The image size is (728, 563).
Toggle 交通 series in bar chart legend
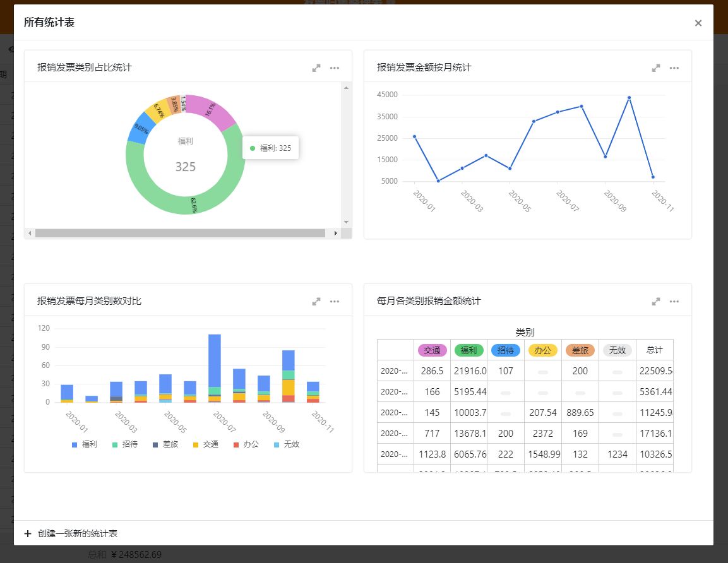(x=206, y=444)
